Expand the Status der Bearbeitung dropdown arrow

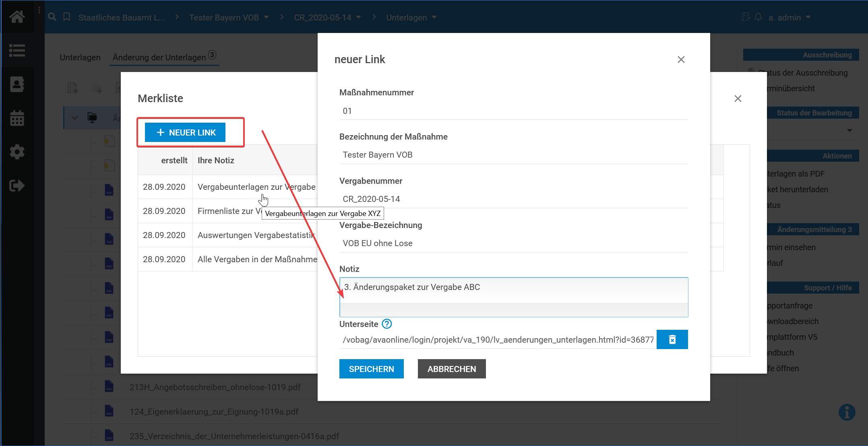[x=849, y=130]
